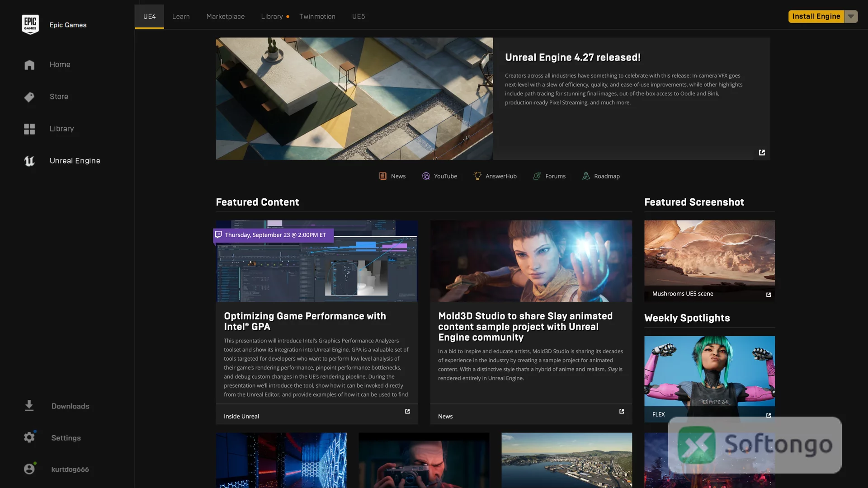Open the Forums chat icon link

click(537, 176)
